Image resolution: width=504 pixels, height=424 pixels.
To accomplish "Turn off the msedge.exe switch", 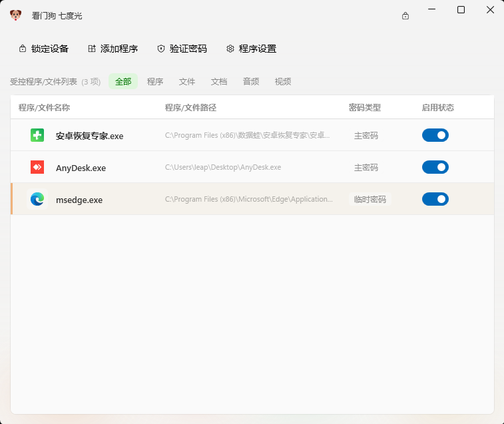I will point(435,199).
